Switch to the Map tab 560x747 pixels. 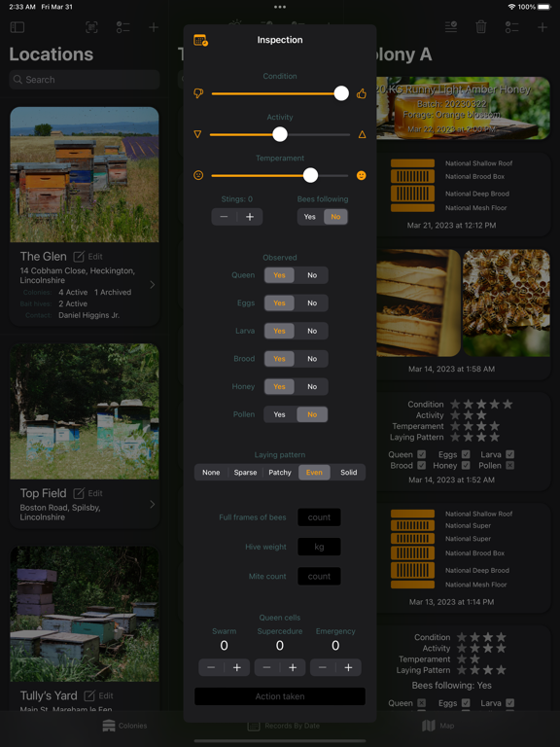click(x=438, y=726)
